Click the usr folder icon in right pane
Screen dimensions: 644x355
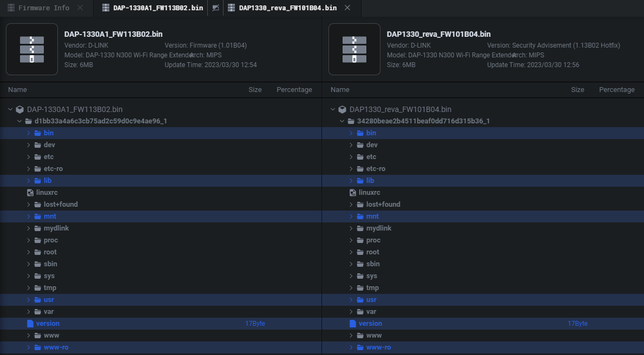360,300
